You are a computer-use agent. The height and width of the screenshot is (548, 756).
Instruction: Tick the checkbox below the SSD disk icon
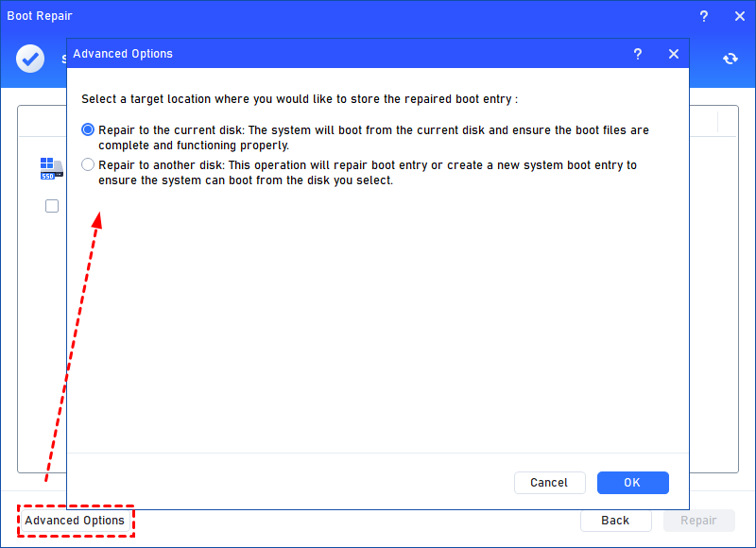point(52,206)
